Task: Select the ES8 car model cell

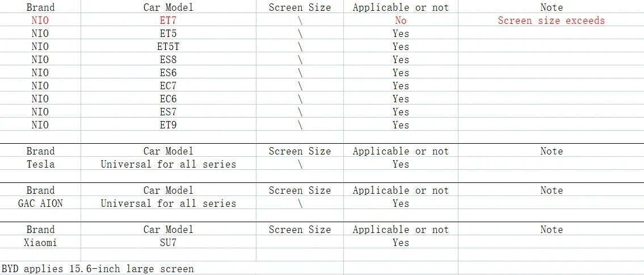Action: click(x=168, y=60)
